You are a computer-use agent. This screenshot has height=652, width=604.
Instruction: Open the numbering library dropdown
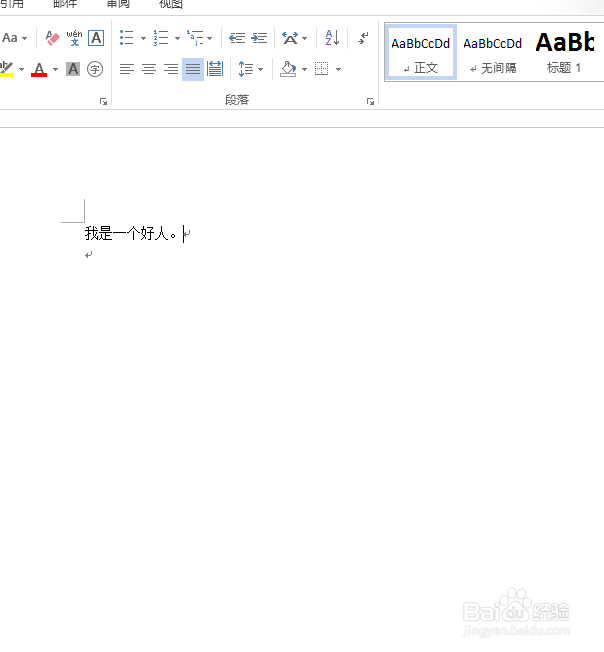[x=177, y=38]
